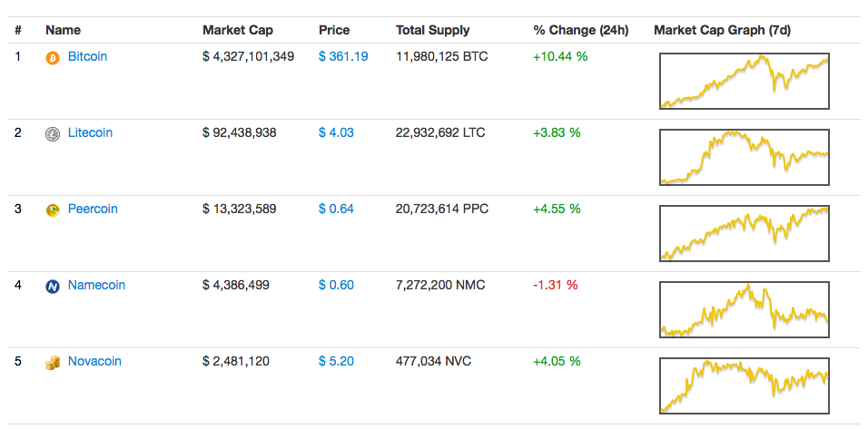Viewport: 868px width, 429px height.
Task: Select Litecoin market cap $ 92,438,938
Action: [x=239, y=132]
